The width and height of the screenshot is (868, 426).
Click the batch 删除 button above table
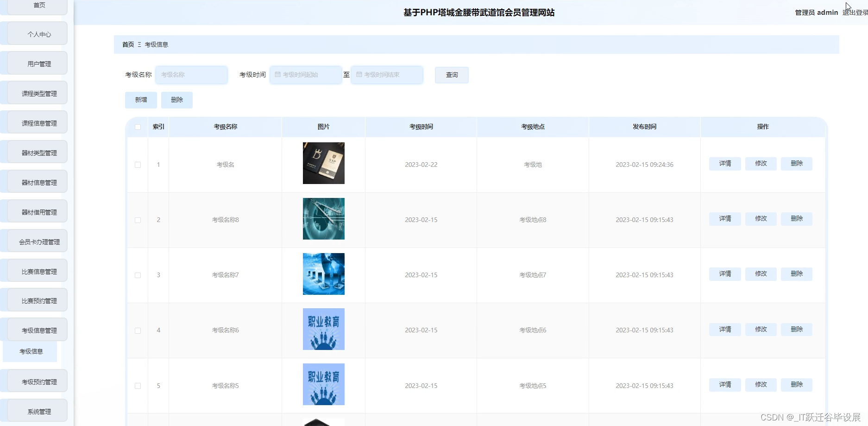[177, 100]
